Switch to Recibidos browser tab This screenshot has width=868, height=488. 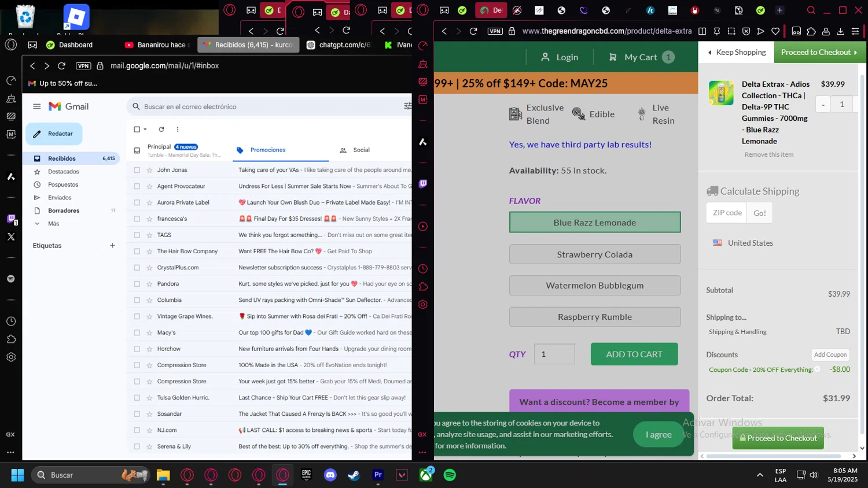(x=248, y=45)
